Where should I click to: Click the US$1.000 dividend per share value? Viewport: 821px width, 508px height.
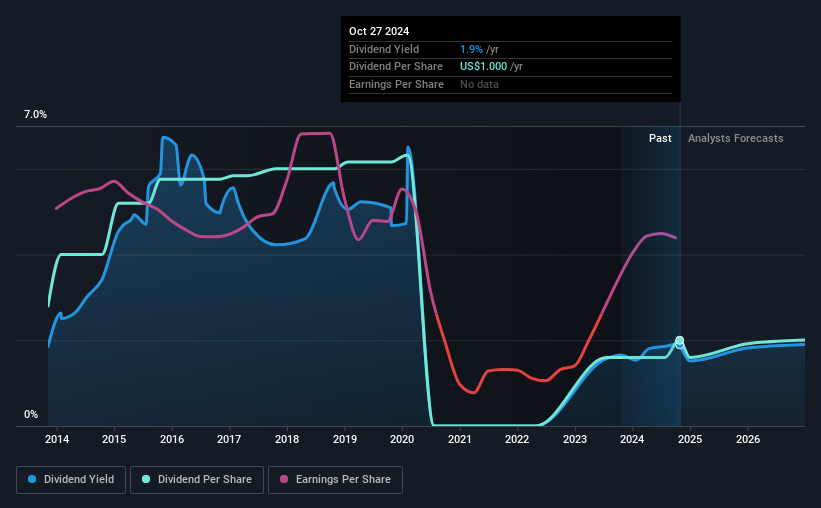483,67
